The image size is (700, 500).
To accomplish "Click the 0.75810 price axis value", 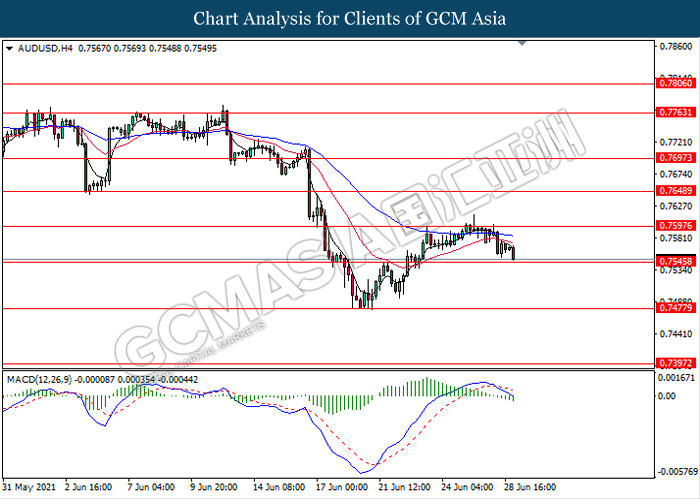I will pos(676,238).
